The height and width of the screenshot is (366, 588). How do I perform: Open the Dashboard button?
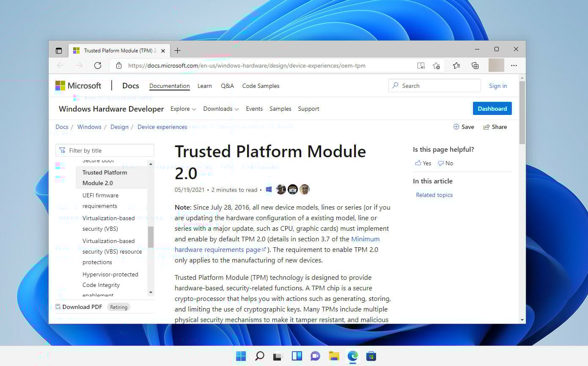(492, 109)
